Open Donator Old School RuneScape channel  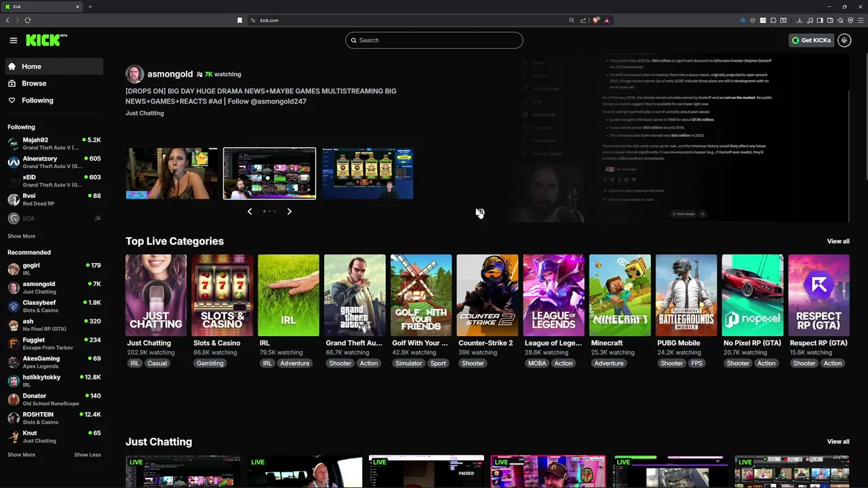(54, 399)
